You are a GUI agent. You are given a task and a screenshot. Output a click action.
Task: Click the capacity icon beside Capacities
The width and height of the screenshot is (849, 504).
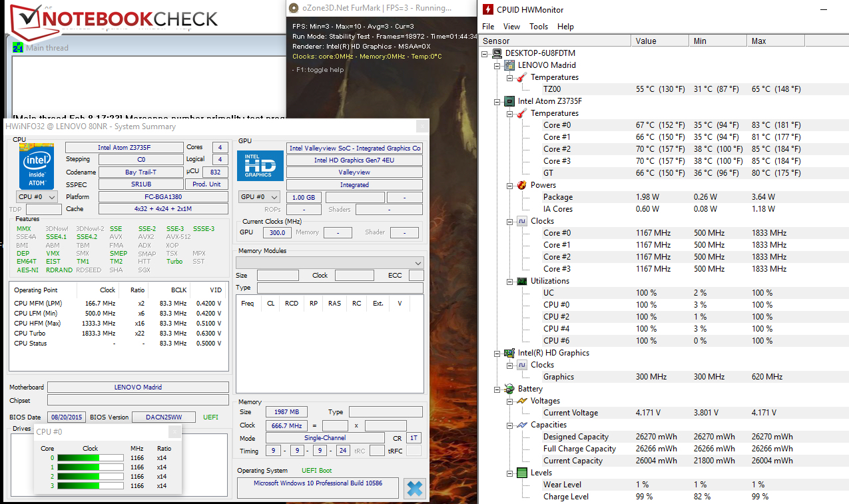coord(523,425)
